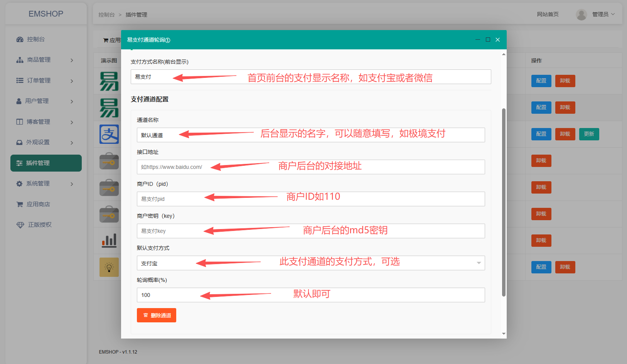Select 插件管理 in the sidebar

tap(46, 163)
